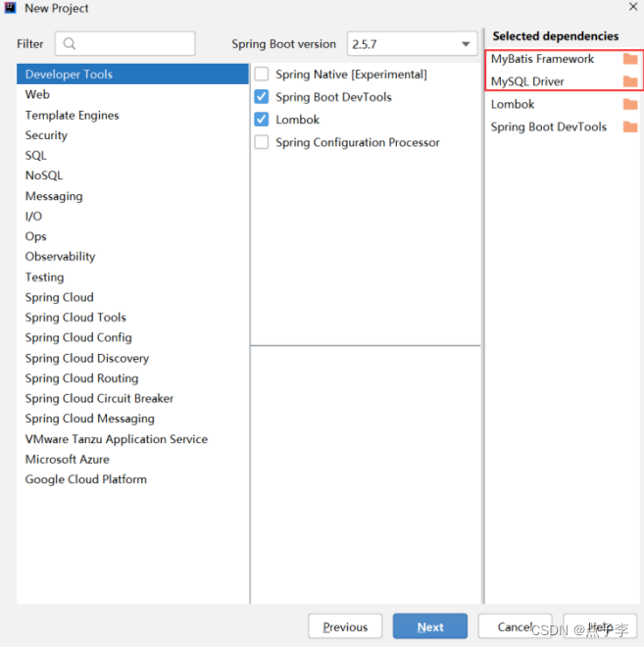
Task: Select the Spring Cloud Tools category
Action: point(132,318)
